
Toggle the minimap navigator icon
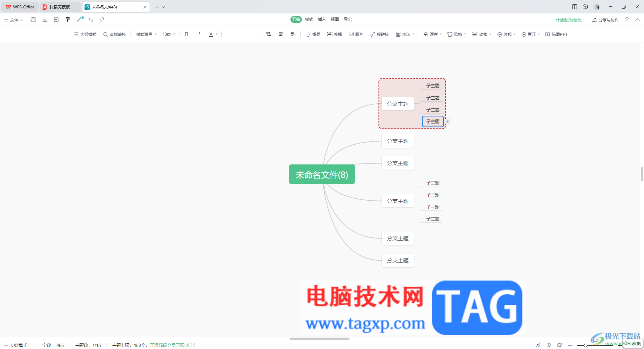[x=559, y=345]
